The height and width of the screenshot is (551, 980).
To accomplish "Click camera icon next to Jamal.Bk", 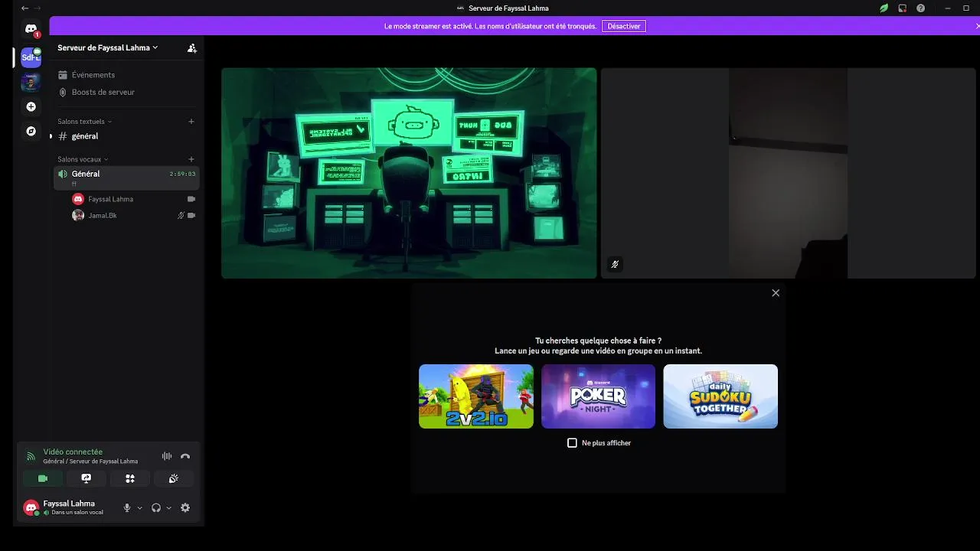I will 191,216.
